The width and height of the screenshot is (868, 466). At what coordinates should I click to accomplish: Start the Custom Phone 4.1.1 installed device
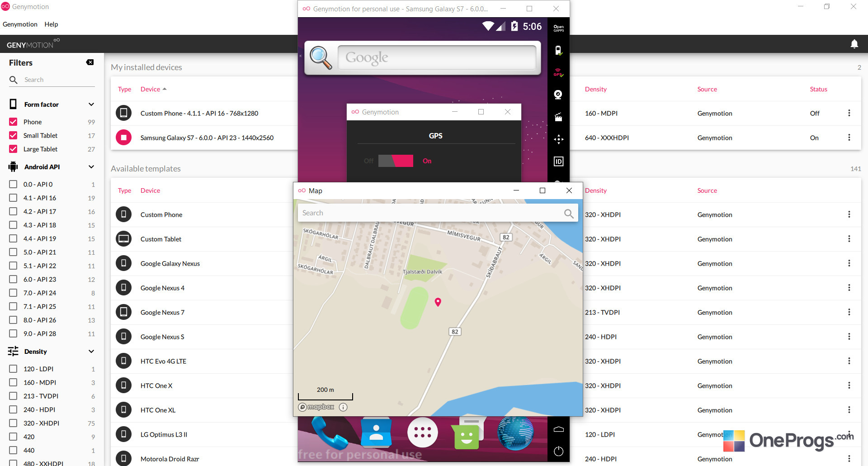pyautogui.click(x=123, y=113)
